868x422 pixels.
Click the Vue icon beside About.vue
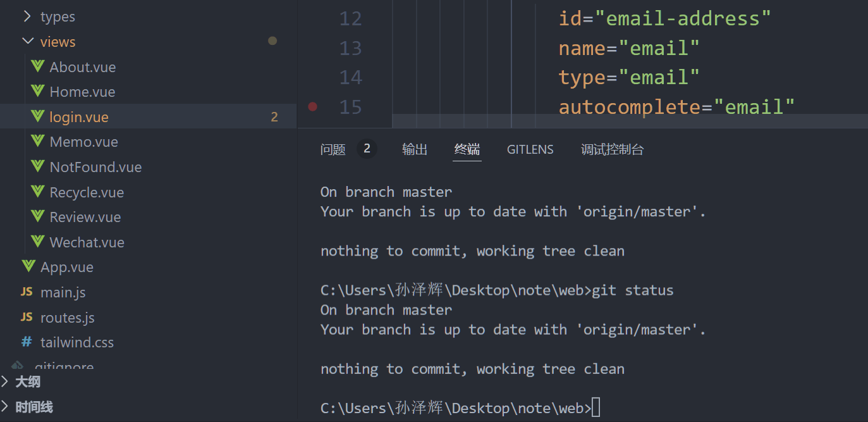tap(38, 67)
